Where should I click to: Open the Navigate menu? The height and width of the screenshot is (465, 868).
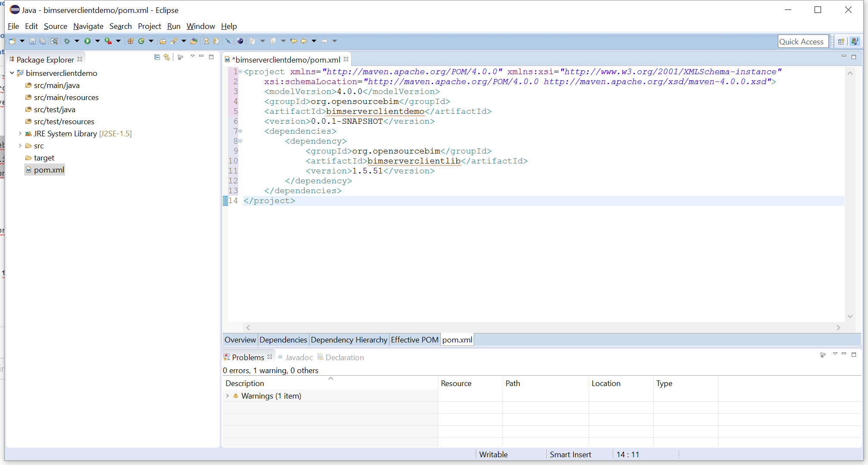tap(88, 26)
